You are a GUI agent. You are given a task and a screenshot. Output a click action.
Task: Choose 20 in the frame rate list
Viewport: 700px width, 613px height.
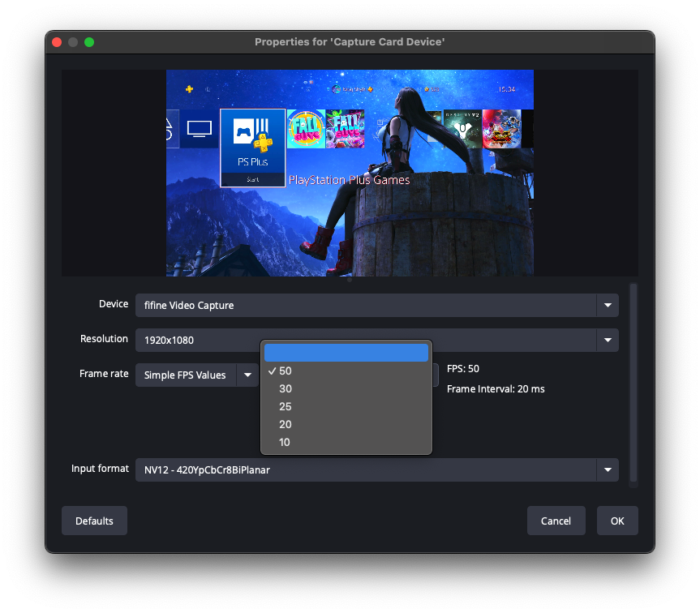click(x=346, y=424)
